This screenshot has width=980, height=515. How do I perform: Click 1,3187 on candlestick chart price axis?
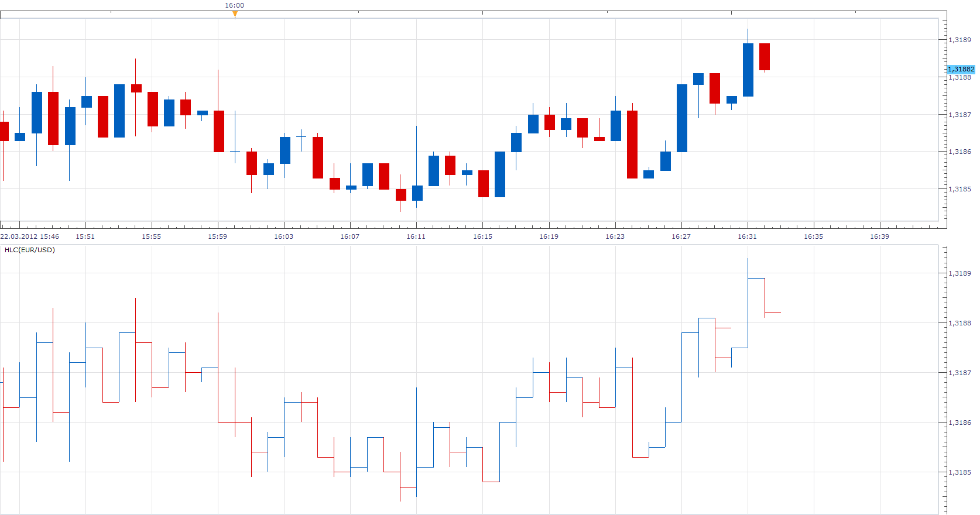960,115
